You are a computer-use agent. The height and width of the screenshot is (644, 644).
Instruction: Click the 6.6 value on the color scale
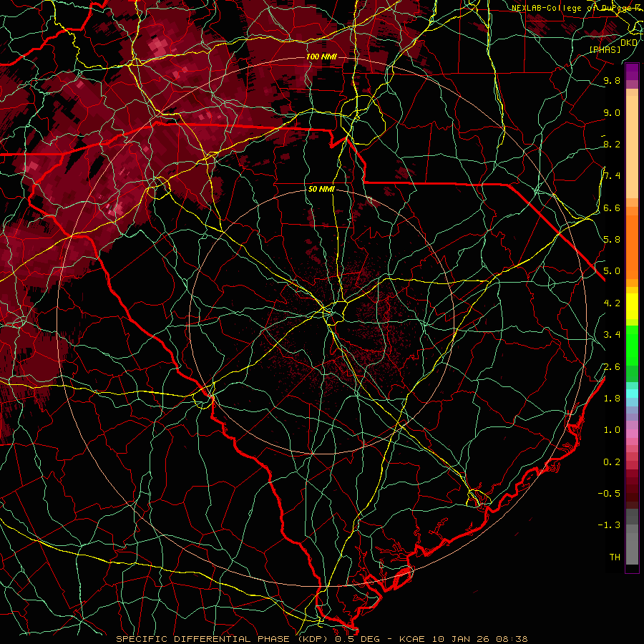tap(612, 208)
